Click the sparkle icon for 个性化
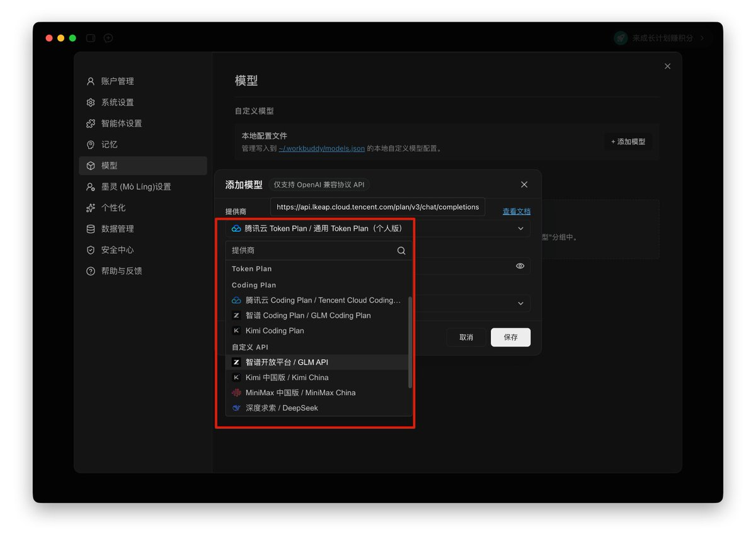Image resolution: width=756 pixels, height=547 pixels. (x=91, y=208)
